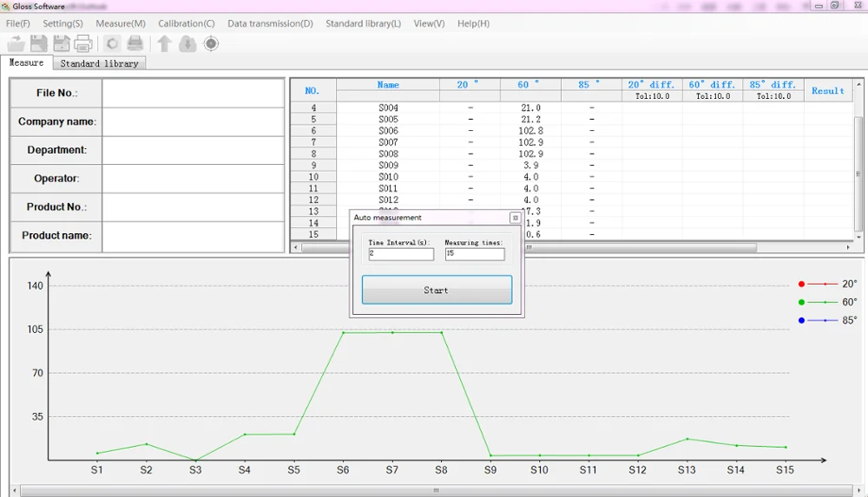Click the table's vertical scrollbar down arrow

[x=858, y=236]
